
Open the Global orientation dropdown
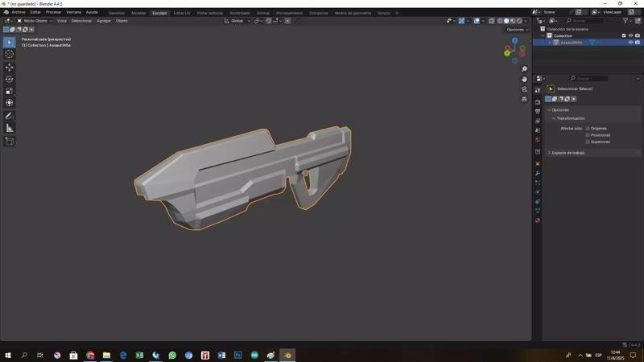(x=237, y=21)
